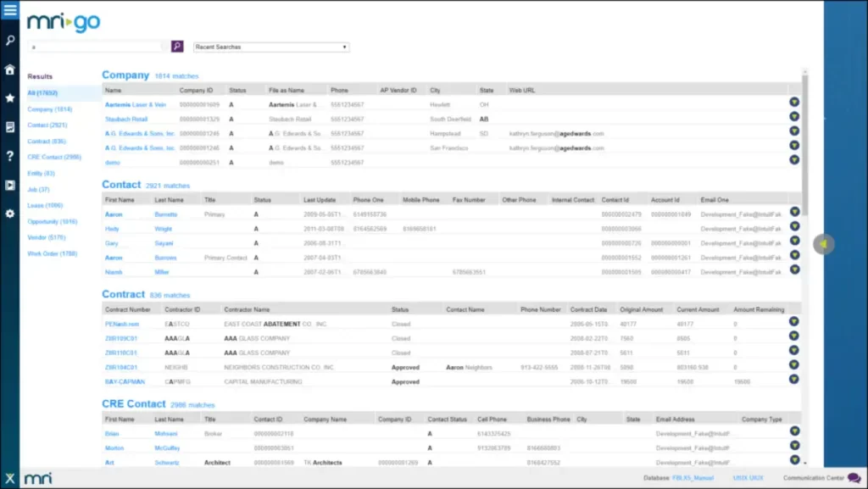
Task: Open the Communication Center chat icon
Action: coord(854,478)
